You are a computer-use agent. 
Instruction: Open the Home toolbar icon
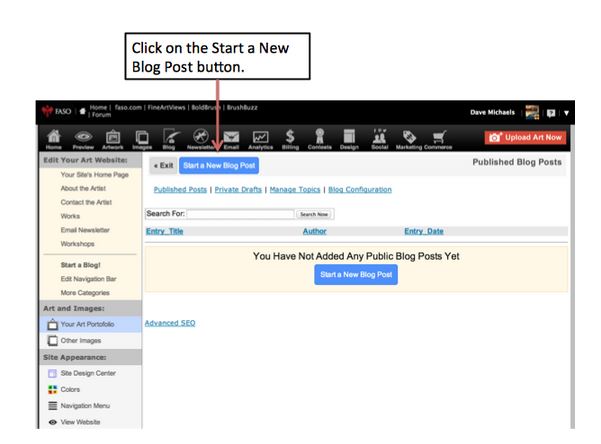click(54, 139)
